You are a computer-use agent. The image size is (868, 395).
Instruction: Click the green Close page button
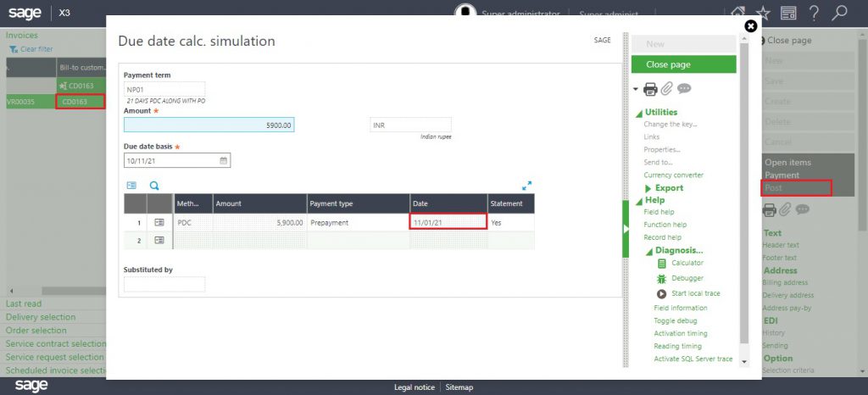[683, 64]
